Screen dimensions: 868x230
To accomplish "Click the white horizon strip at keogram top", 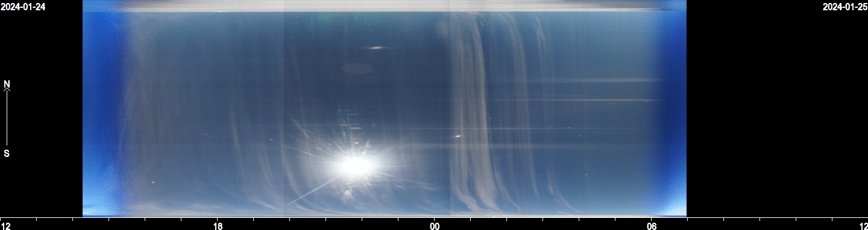I will [x=385, y=5].
